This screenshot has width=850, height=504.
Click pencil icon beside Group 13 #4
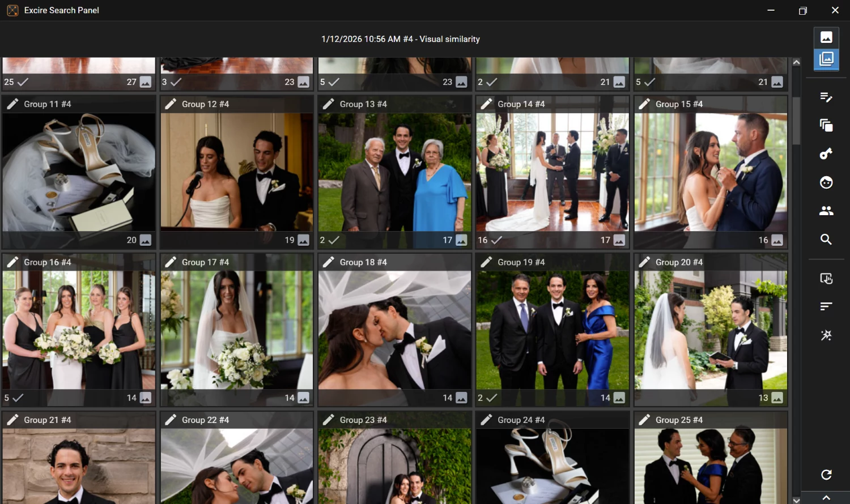point(328,104)
